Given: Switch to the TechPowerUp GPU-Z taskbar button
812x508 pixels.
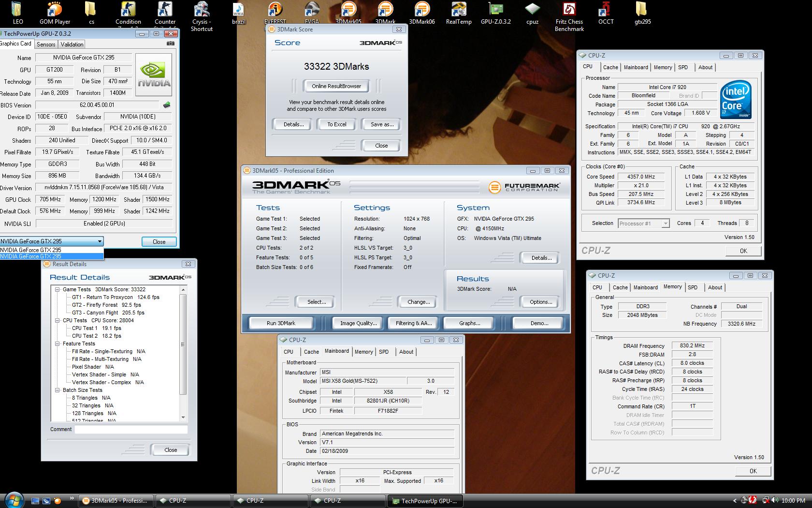Looking at the screenshot, I should click(x=424, y=501).
